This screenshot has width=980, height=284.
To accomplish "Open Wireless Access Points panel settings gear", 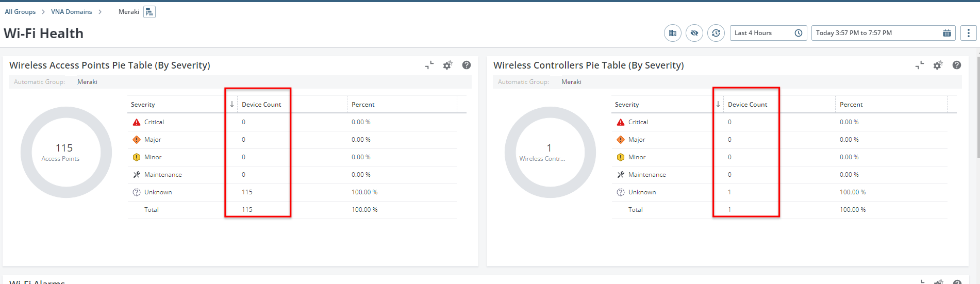I will pos(447,65).
